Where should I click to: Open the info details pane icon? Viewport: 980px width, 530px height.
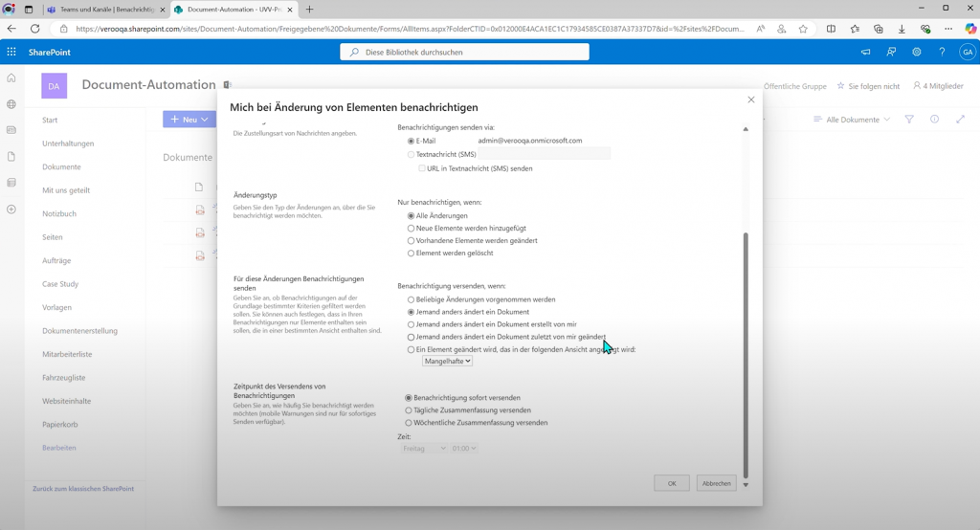click(934, 120)
